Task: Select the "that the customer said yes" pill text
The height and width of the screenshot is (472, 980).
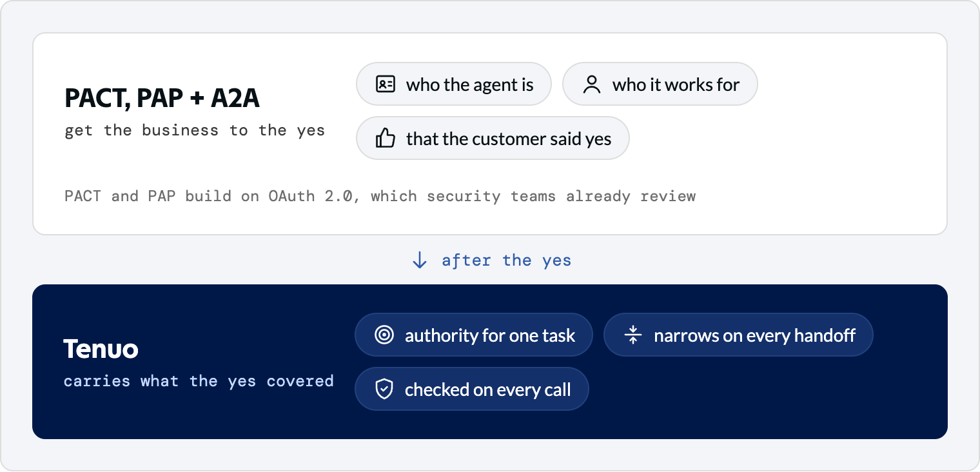Action: [x=509, y=139]
